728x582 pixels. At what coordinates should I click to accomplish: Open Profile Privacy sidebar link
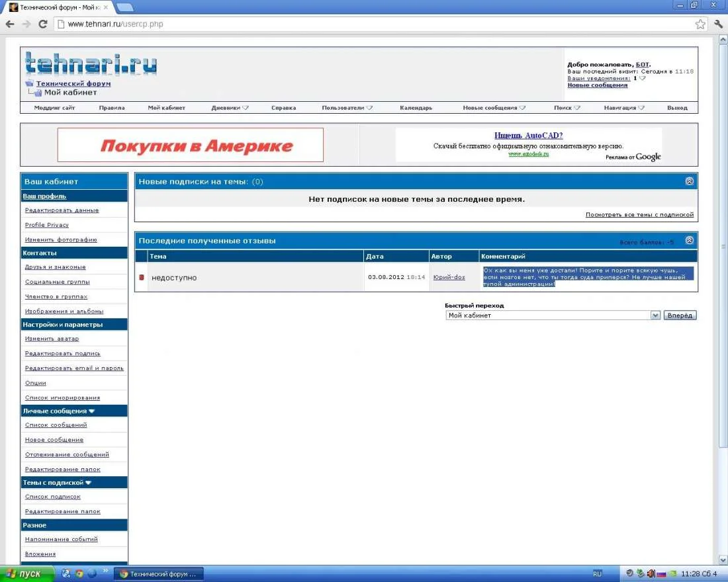click(x=47, y=225)
